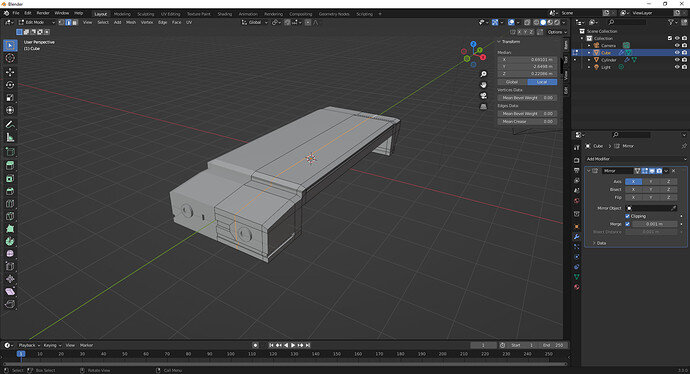The height and width of the screenshot is (374, 690).
Task: Open the Modifier properties wrench tab
Action: 576,237
